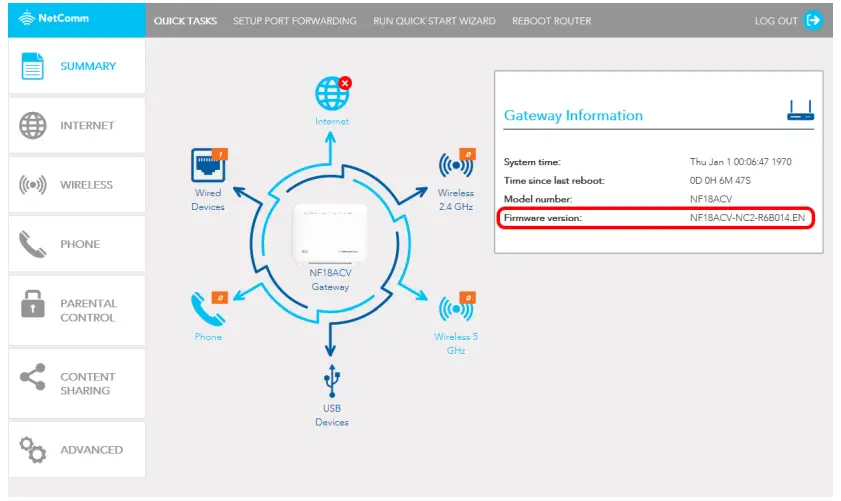Click the red X status badge

coord(345,83)
